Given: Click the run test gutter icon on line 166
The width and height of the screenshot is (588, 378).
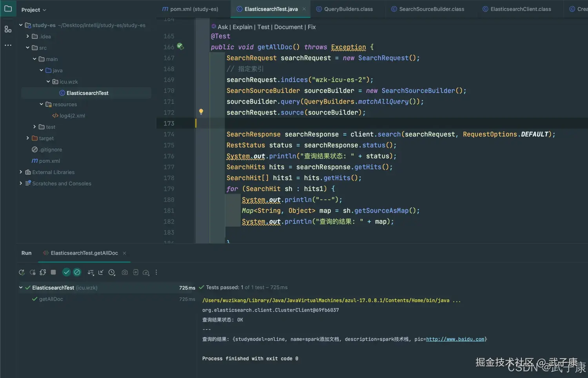Looking at the screenshot, I should tap(180, 46).
